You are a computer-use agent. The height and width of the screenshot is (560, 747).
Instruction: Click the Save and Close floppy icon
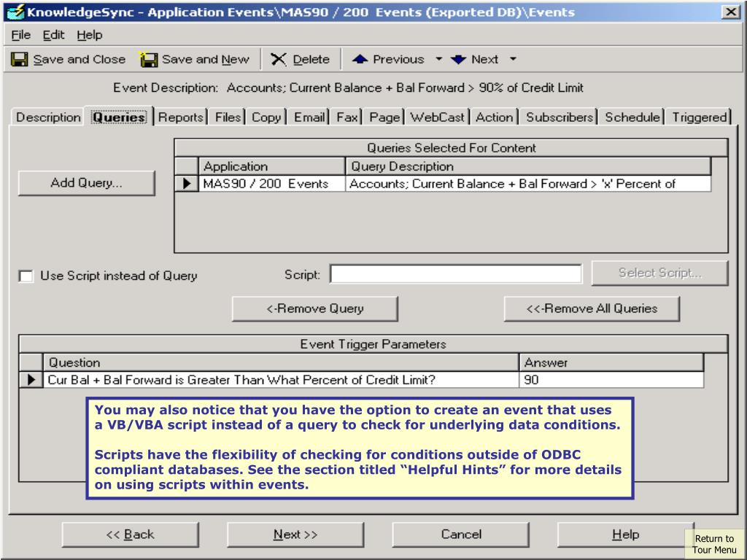coord(20,60)
